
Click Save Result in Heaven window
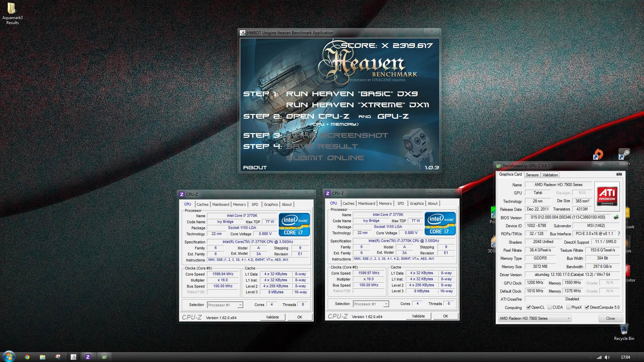coord(322,146)
